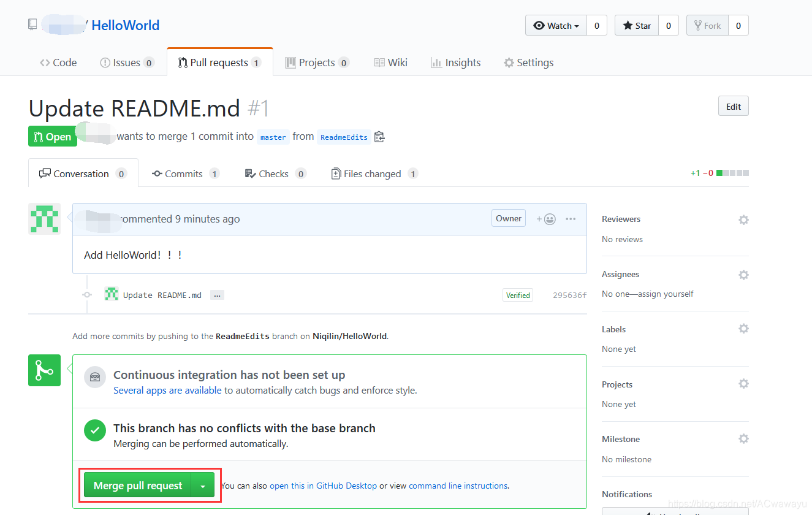This screenshot has height=515, width=812.
Task: Open the Reviewers gear settings
Action: [743, 219]
